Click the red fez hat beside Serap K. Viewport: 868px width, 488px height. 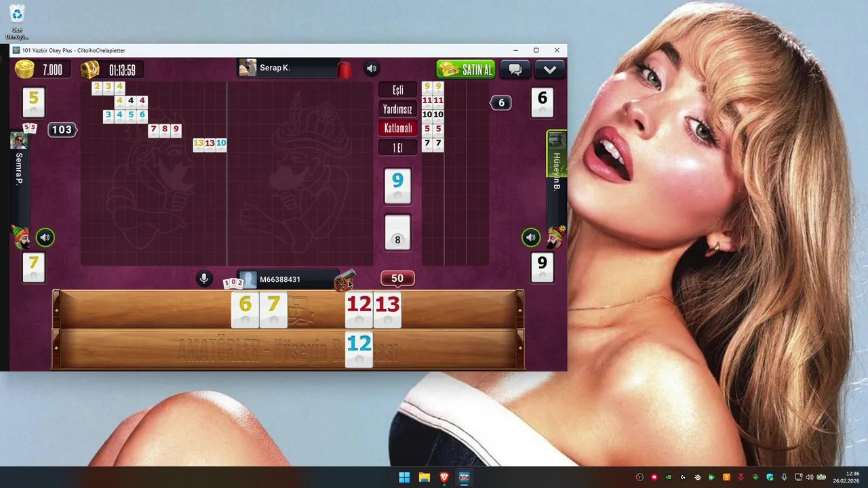pos(344,69)
